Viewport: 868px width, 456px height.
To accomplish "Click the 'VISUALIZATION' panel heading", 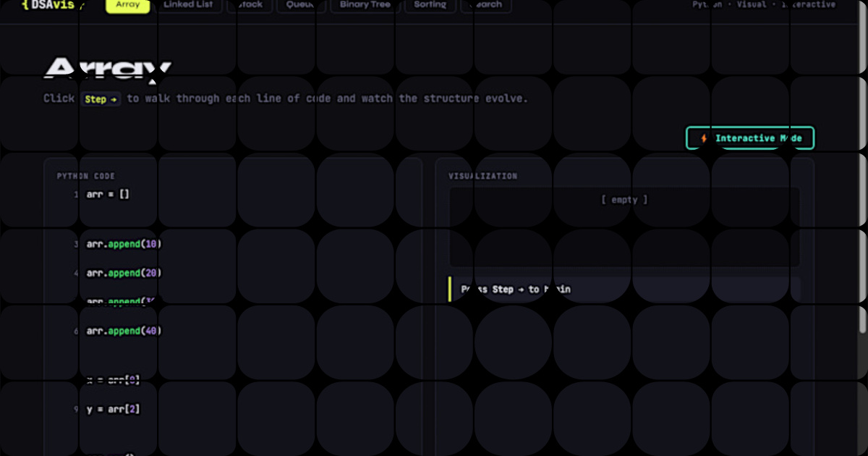I will coord(483,176).
